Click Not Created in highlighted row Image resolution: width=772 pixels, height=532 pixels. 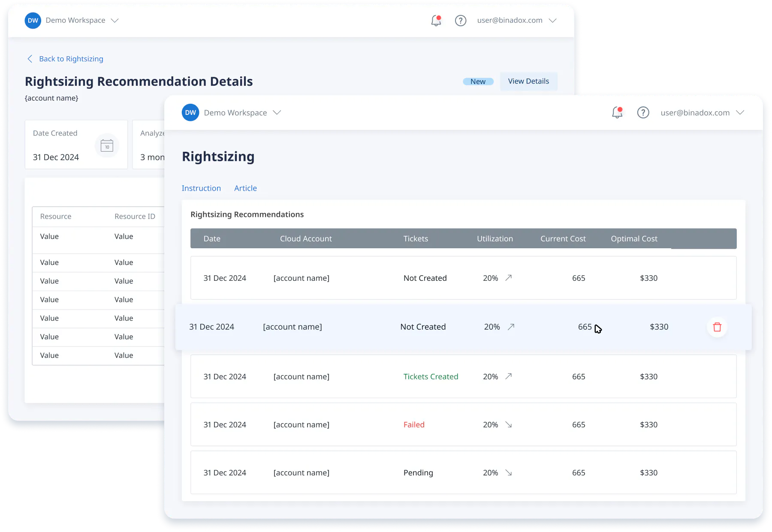423,327
